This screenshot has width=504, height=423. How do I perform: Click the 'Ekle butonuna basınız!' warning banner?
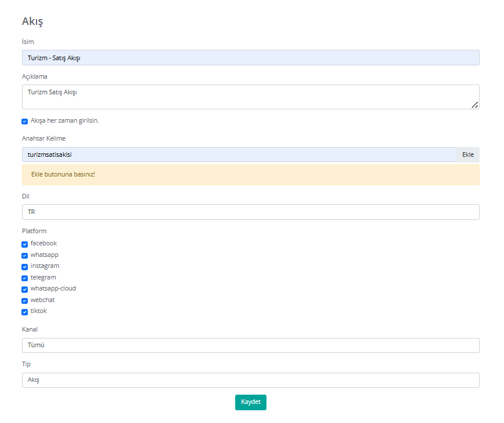pyautogui.click(x=250, y=175)
